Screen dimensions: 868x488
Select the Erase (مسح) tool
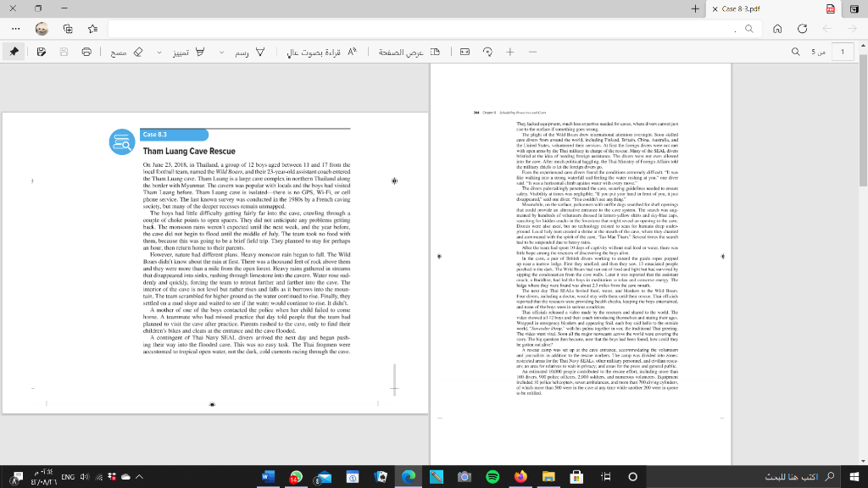(x=127, y=52)
